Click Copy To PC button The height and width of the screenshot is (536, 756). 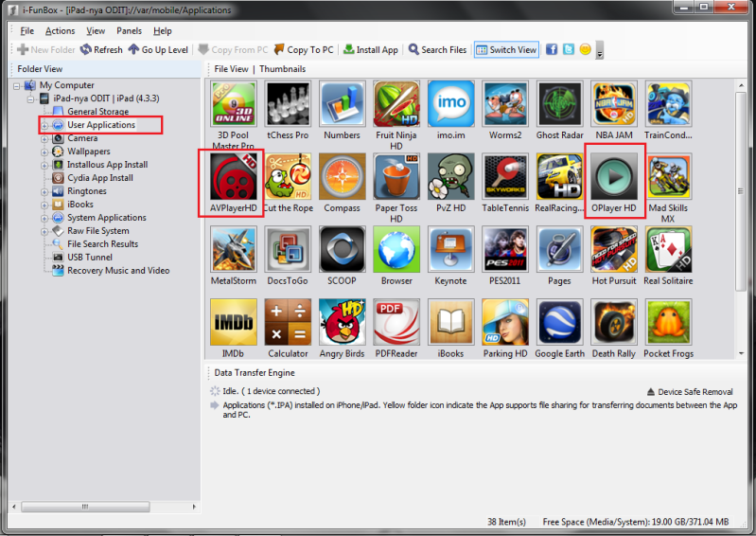(x=304, y=49)
